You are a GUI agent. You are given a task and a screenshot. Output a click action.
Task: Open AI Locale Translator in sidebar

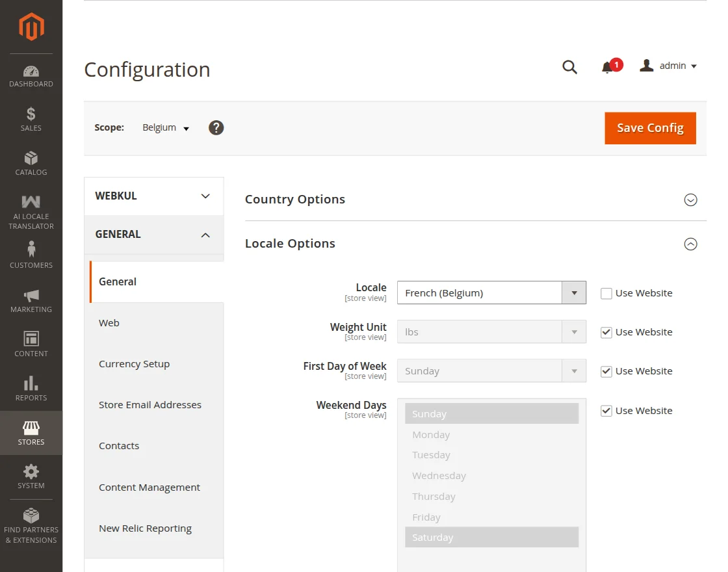[x=31, y=212]
